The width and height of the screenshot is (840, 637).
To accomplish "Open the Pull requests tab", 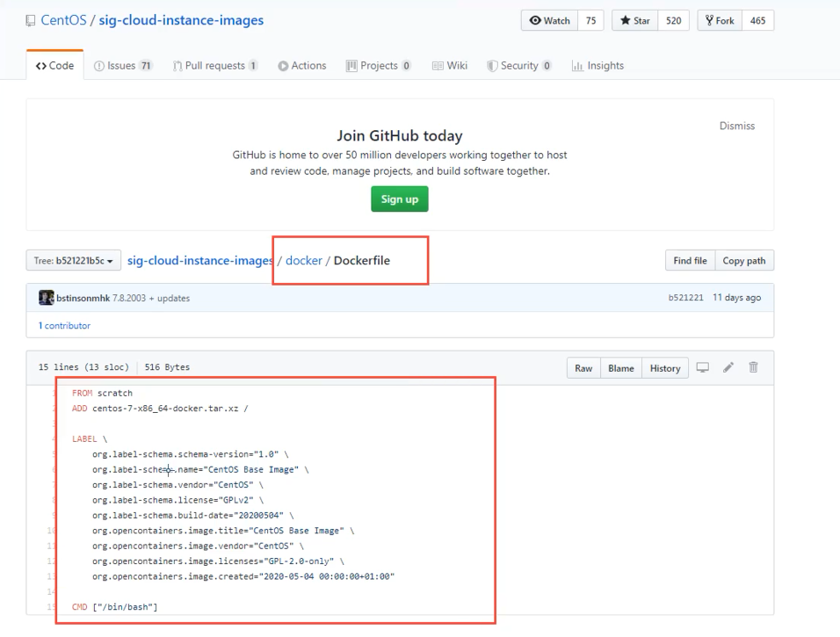I will (214, 65).
